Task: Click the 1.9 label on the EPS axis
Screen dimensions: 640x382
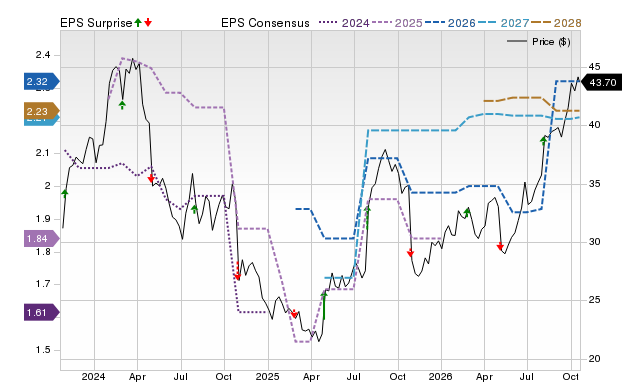Action: [43, 219]
